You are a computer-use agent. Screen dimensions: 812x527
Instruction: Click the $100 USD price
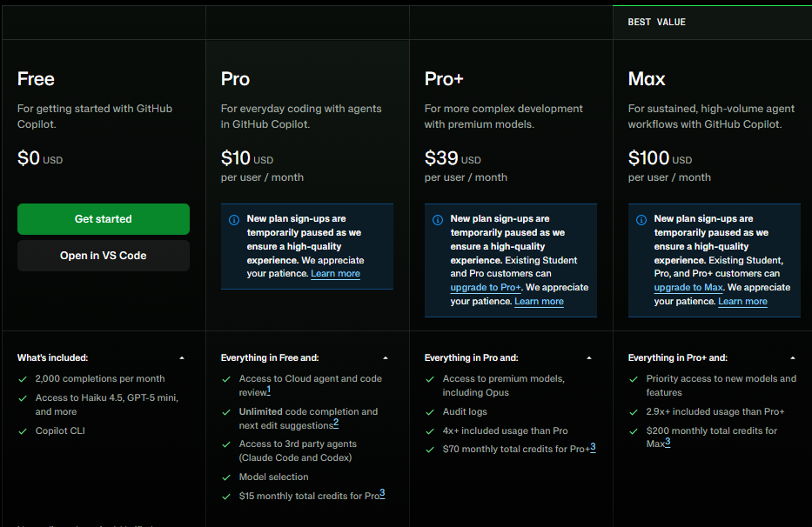660,158
